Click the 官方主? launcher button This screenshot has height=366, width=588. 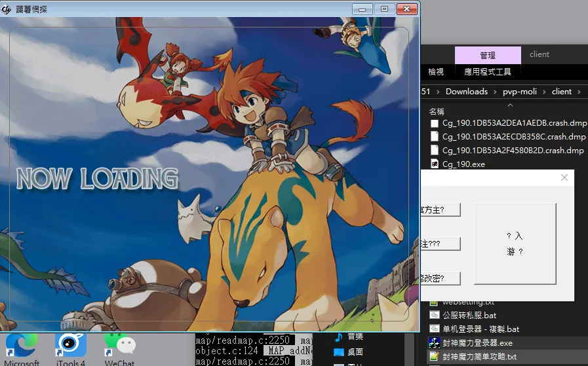441,210
